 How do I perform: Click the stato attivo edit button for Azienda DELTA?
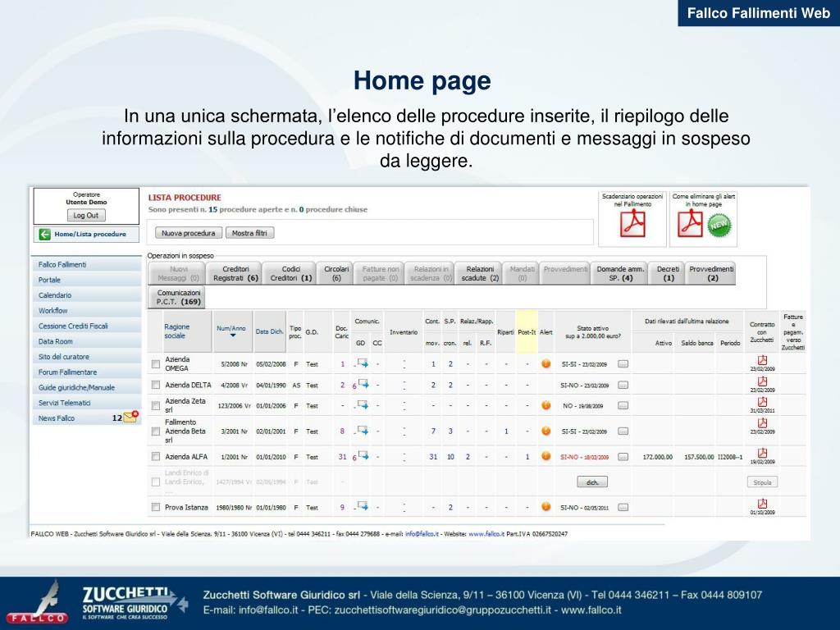[x=623, y=386]
